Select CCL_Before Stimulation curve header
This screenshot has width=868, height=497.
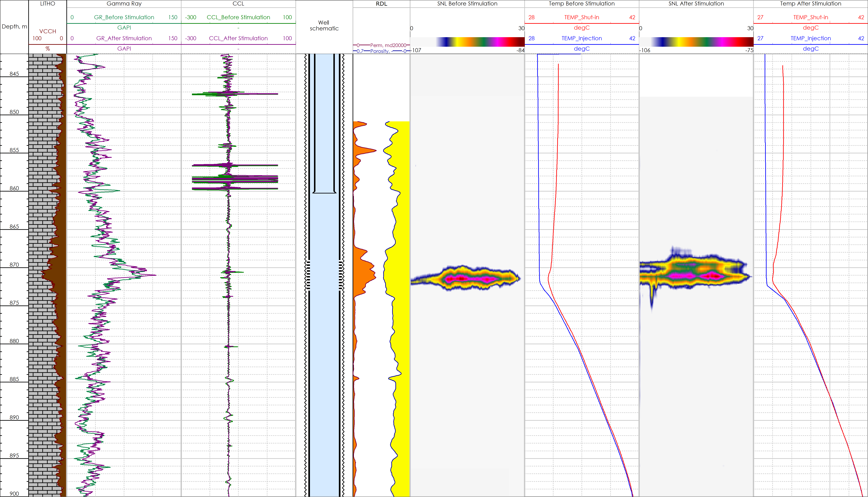click(238, 17)
